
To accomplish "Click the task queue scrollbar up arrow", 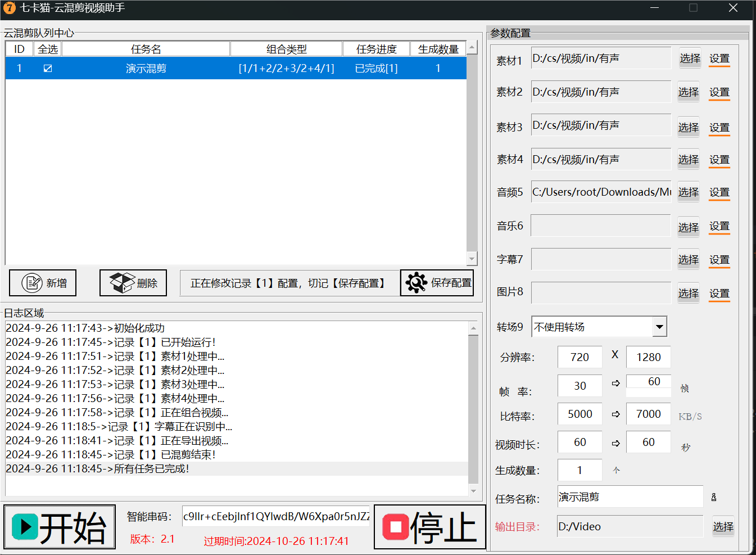I will 472,47.
